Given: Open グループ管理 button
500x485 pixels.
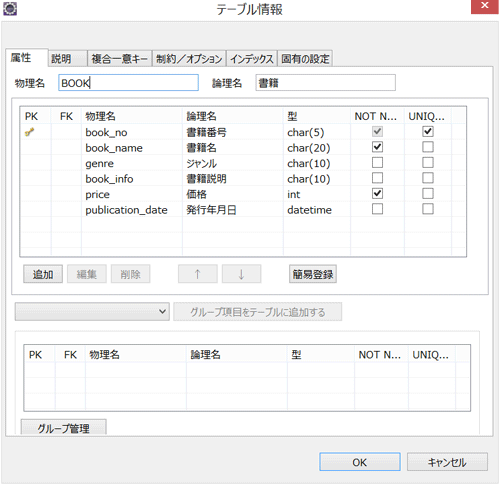Looking at the screenshot, I should 64,428.
